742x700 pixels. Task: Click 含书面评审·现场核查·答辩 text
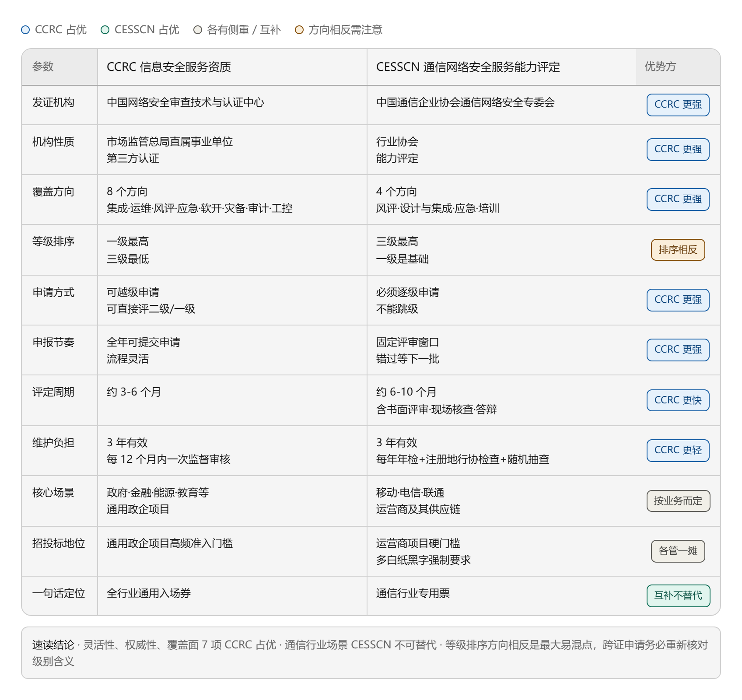(x=437, y=409)
